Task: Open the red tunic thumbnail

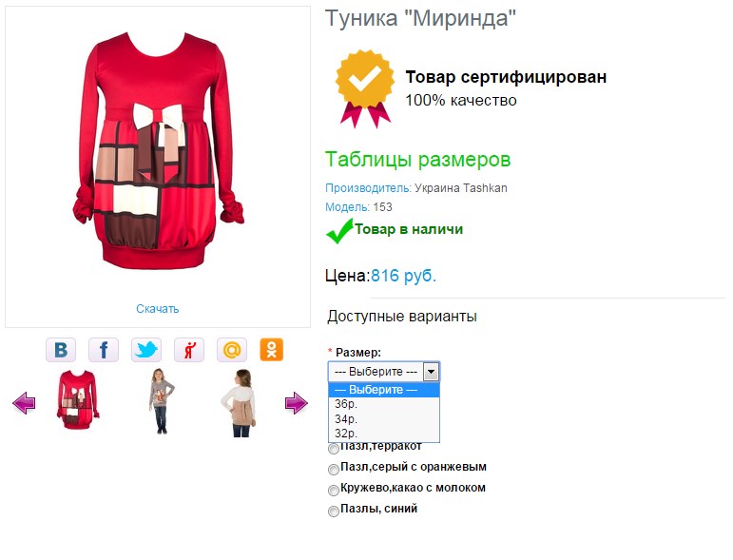Action: [x=78, y=399]
